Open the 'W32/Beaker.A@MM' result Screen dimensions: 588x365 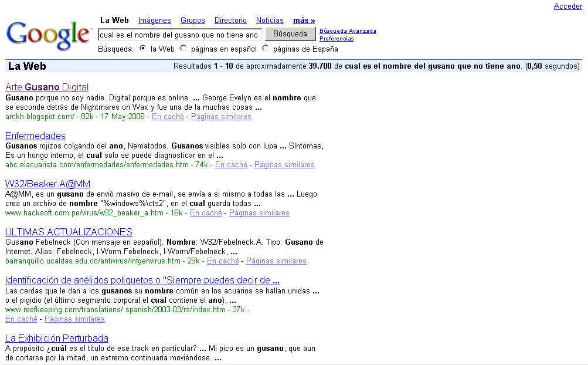pos(47,184)
